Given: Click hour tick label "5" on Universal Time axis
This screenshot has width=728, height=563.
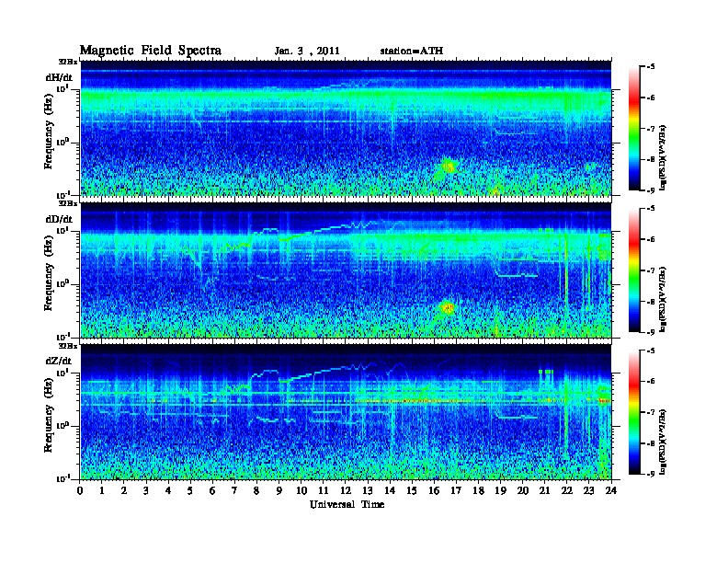Looking at the screenshot, I should (190, 490).
